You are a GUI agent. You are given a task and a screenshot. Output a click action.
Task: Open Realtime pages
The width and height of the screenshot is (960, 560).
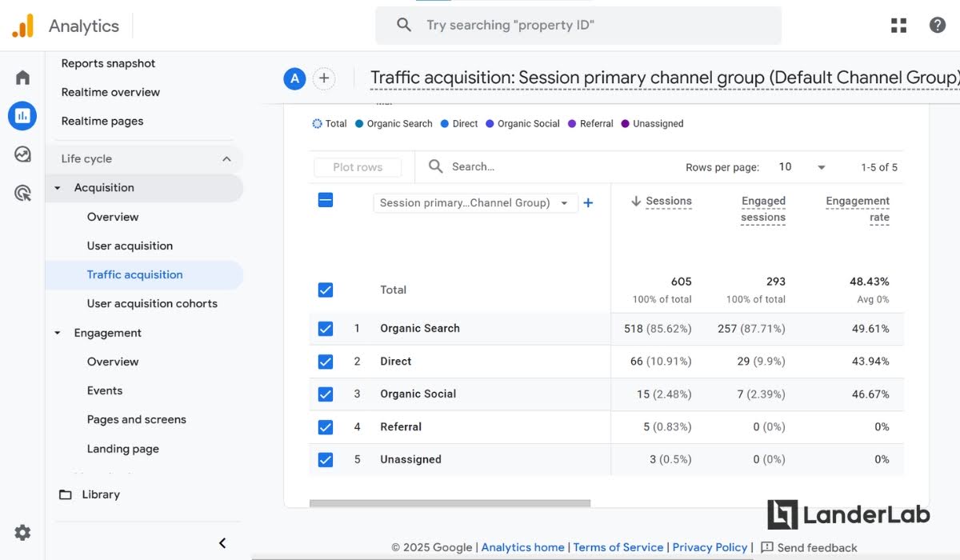pyautogui.click(x=102, y=121)
